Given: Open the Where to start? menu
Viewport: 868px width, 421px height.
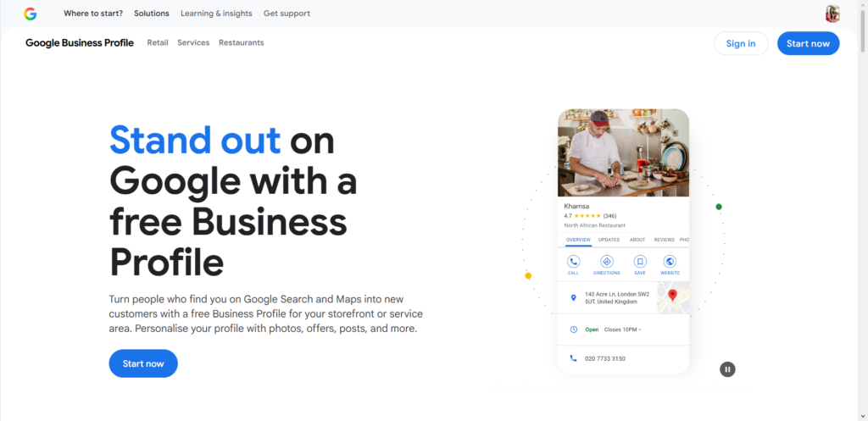Looking at the screenshot, I should (92, 14).
